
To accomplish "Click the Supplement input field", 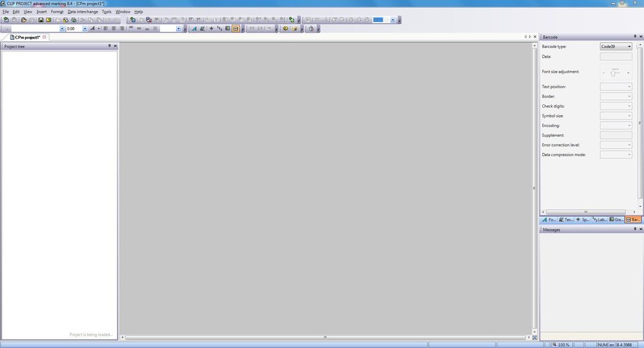I will 616,135.
